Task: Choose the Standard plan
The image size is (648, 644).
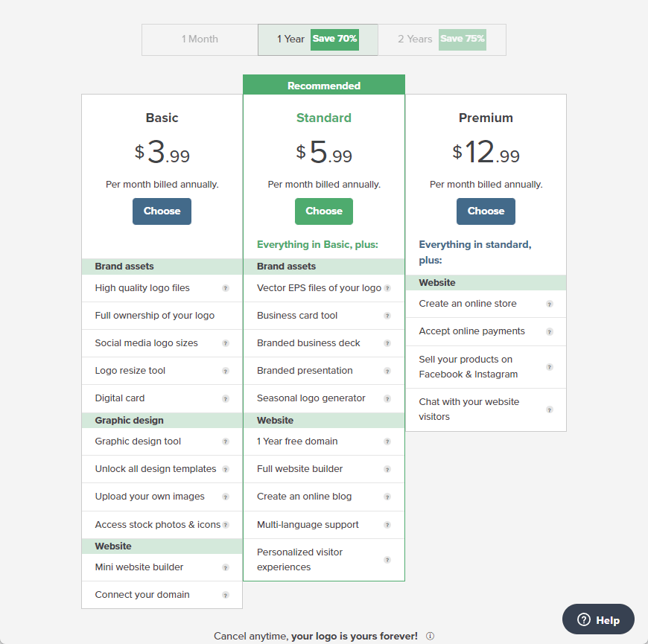Action: pos(324,211)
